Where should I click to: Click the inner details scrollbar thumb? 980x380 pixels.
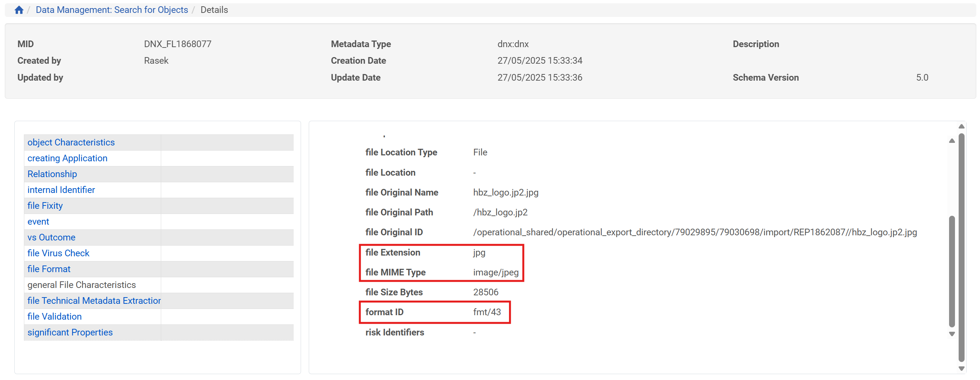pos(951,271)
